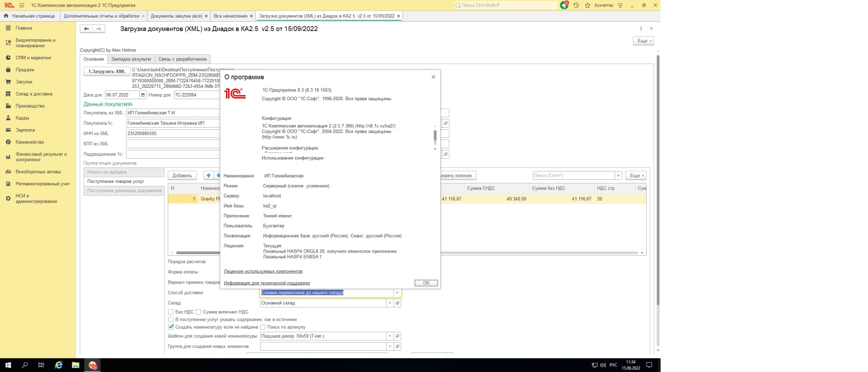Clear the table search field with X
Image resolution: width=868 pixels, height=372 pixels.
pos(618,176)
